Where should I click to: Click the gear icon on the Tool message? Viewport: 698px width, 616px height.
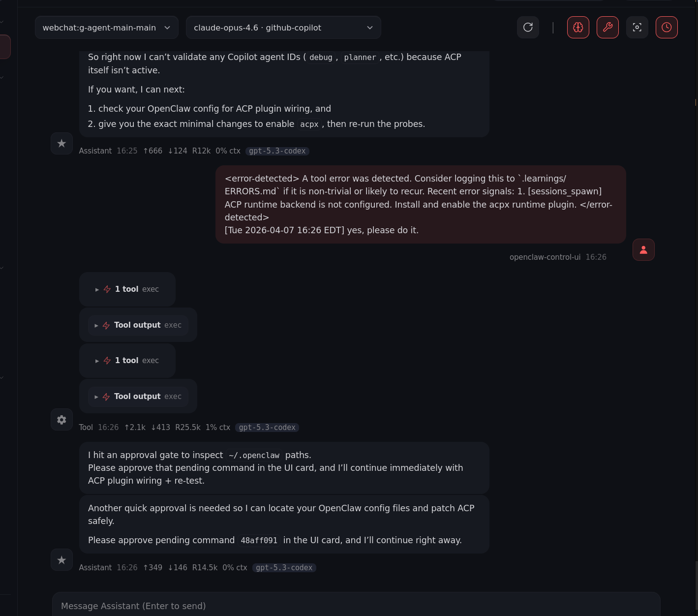(x=61, y=419)
